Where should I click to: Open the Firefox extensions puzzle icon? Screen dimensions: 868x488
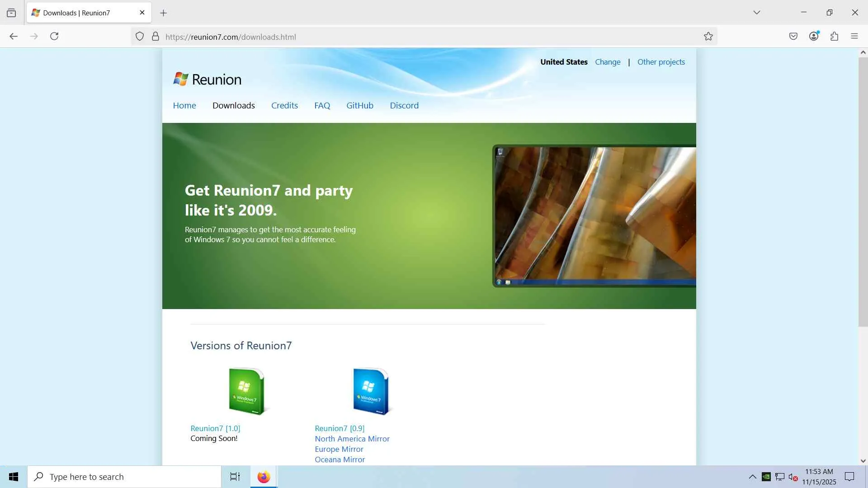pos(834,36)
